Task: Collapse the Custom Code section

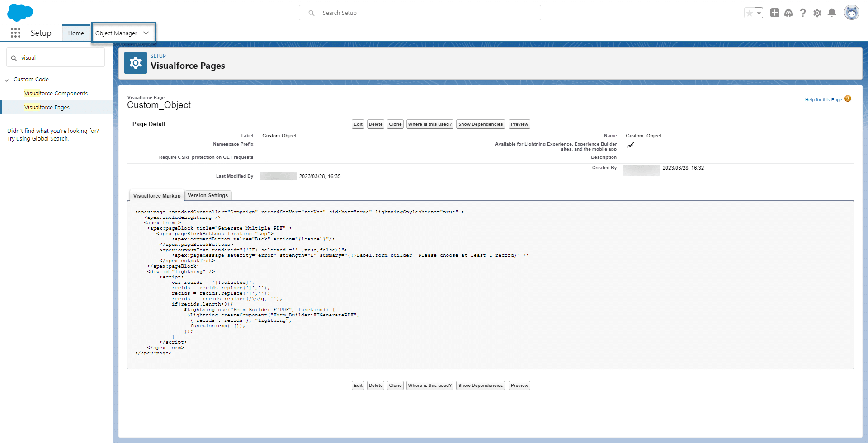Action: pos(6,79)
